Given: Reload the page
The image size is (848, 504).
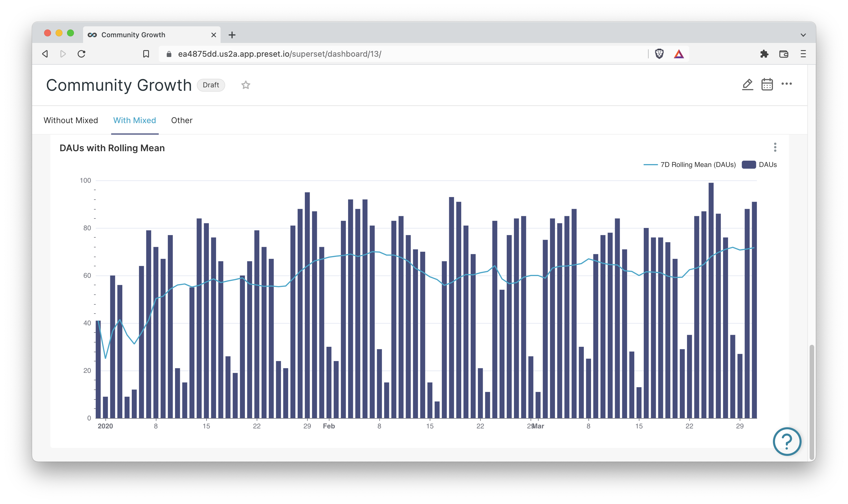Looking at the screenshot, I should point(81,54).
